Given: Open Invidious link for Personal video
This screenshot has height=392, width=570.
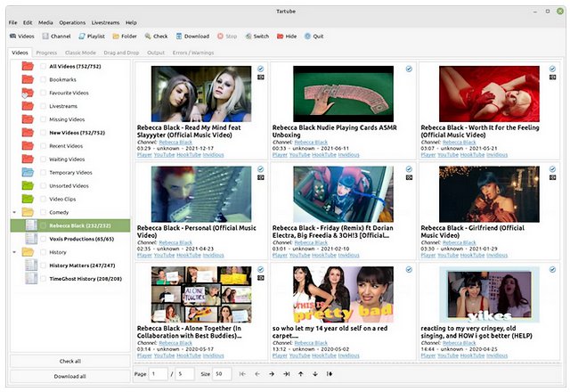Looking at the screenshot, I should point(214,256).
